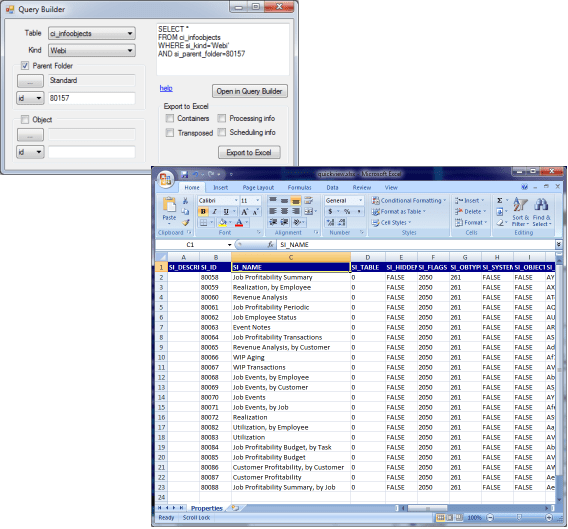Viewport: 568px width, 529px height.
Task: Click the Copy icon in the Clipboard group
Action: pos(185,211)
